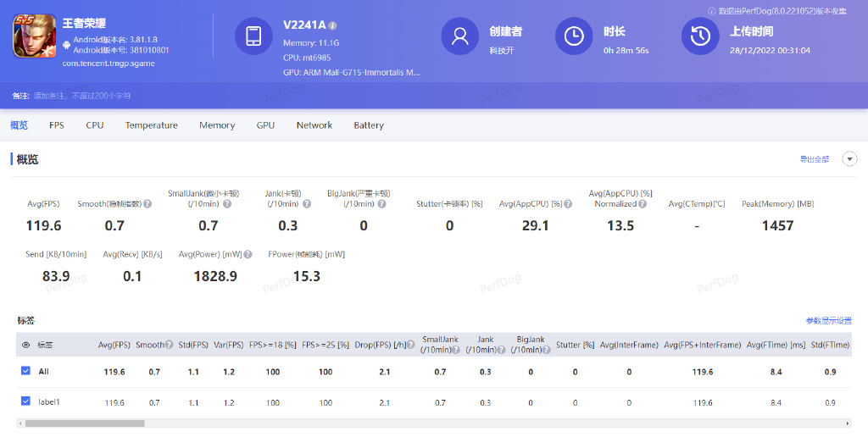Open the Battery tab

point(369,125)
